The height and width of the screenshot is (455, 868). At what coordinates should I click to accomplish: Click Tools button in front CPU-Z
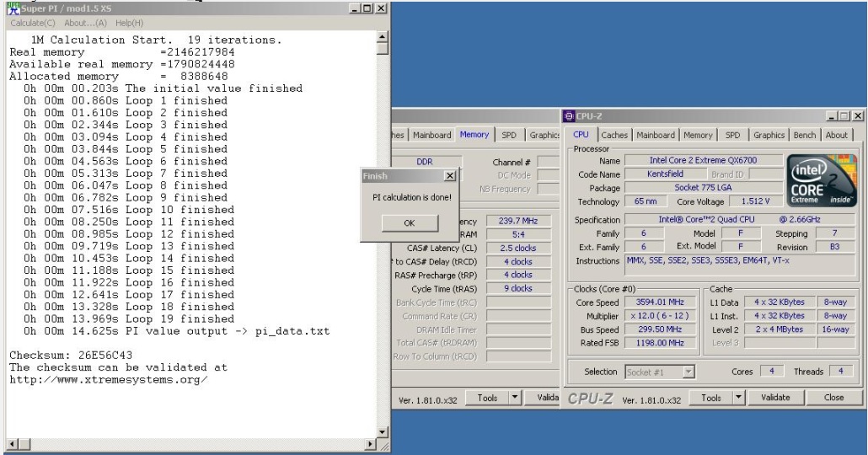pyautogui.click(x=710, y=398)
